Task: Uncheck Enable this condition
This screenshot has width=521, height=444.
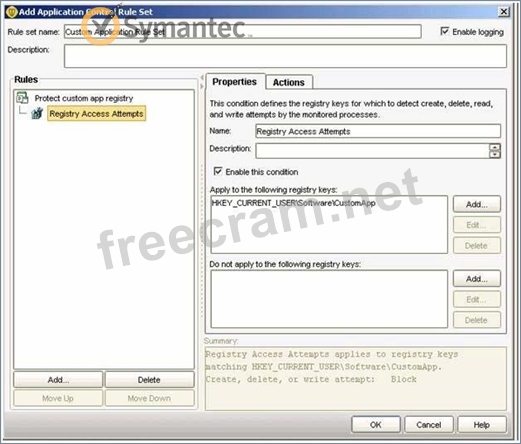Action: click(218, 171)
